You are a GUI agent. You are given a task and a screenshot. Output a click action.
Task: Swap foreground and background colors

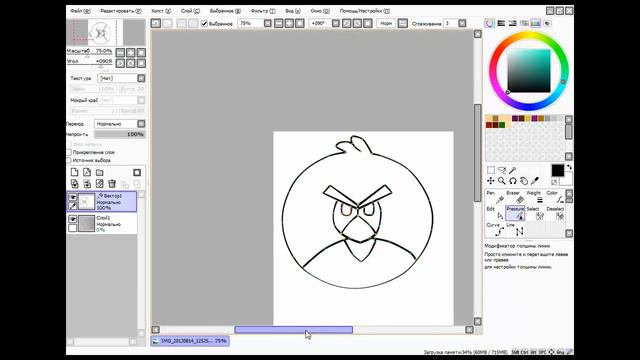click(569, 167)
